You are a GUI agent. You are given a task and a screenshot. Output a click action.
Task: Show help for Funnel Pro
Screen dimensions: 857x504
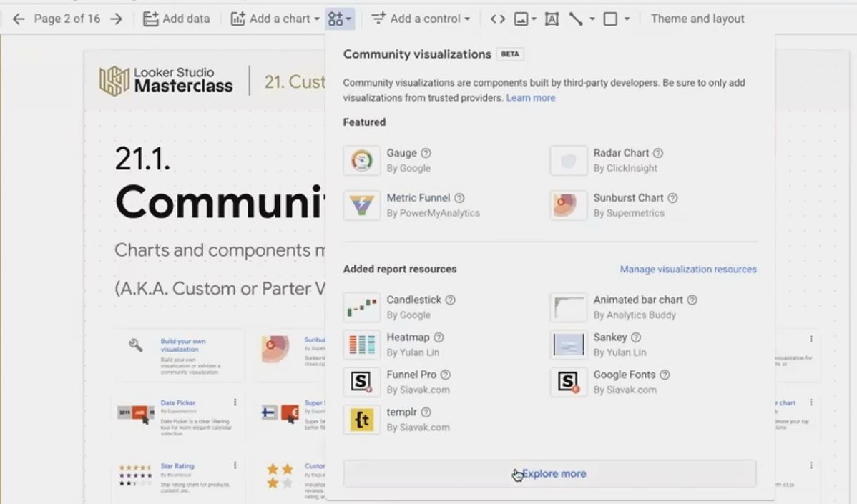pos(446,375)
